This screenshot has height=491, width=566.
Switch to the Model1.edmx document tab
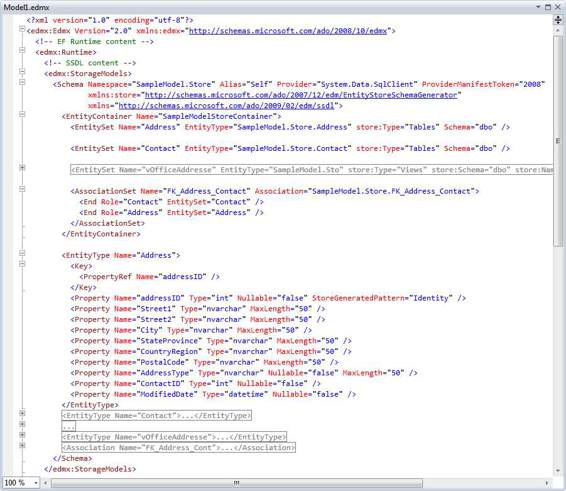pos(26,7)
